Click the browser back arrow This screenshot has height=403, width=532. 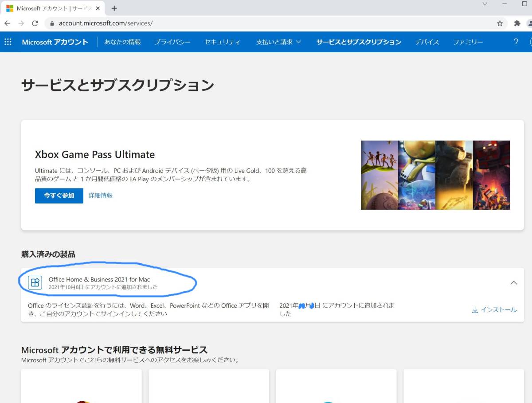8,23
